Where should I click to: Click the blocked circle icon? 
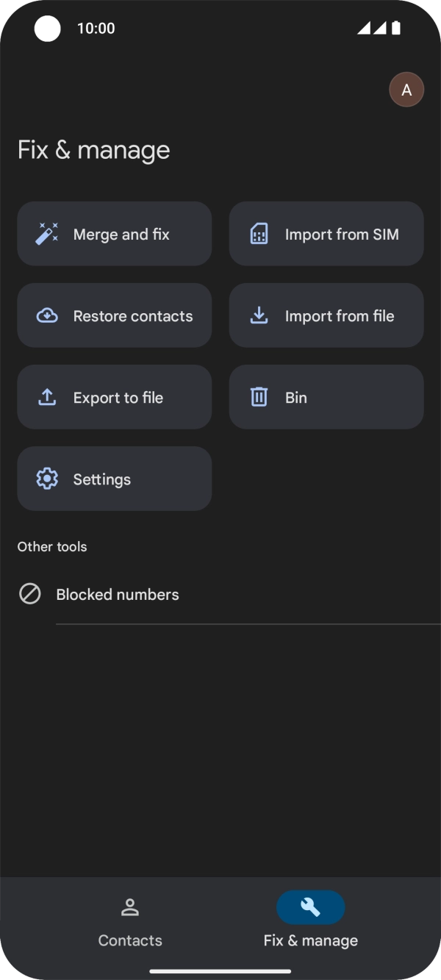pyautogui.click(x=30, y=594)
